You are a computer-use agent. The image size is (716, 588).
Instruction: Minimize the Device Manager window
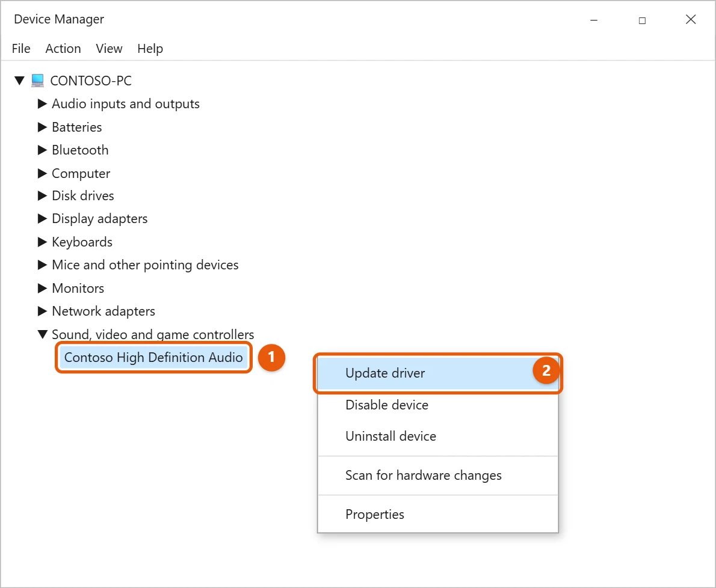coord(594,20)
